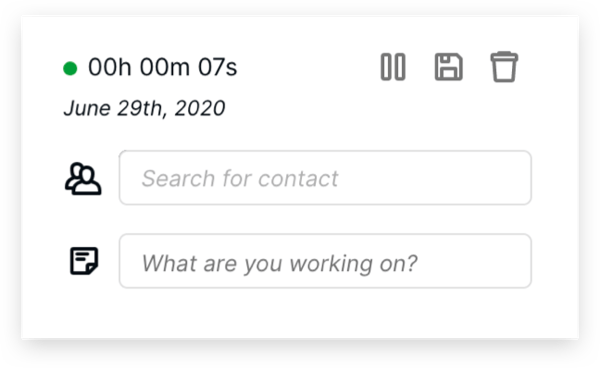The image size is (600, 368).
Task: Pause the running timer
Action: click(x=393, y=67)
